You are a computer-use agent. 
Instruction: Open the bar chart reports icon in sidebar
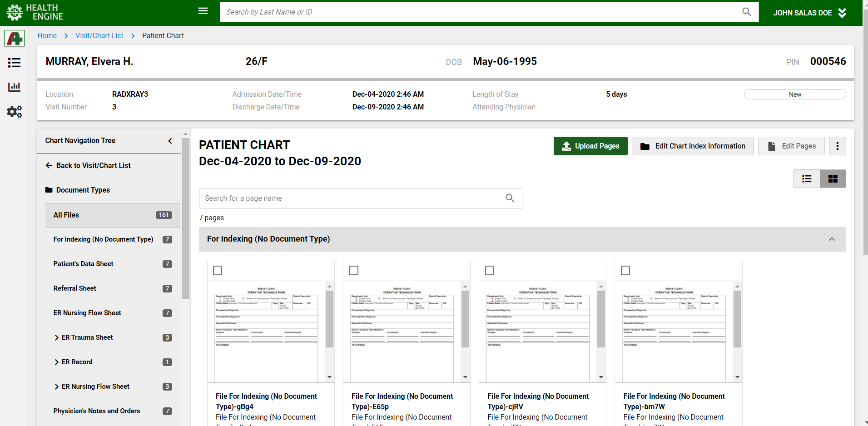(14, 87)
